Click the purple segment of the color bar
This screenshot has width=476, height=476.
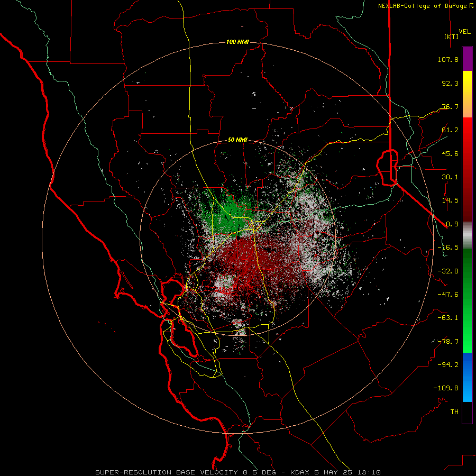tap(467, 59)
